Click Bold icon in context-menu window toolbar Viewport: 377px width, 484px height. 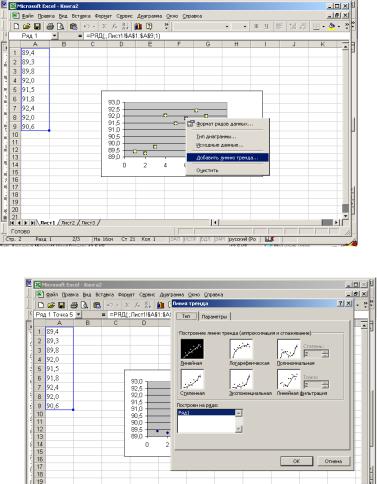pyautogui.click(x=256, y=26)
